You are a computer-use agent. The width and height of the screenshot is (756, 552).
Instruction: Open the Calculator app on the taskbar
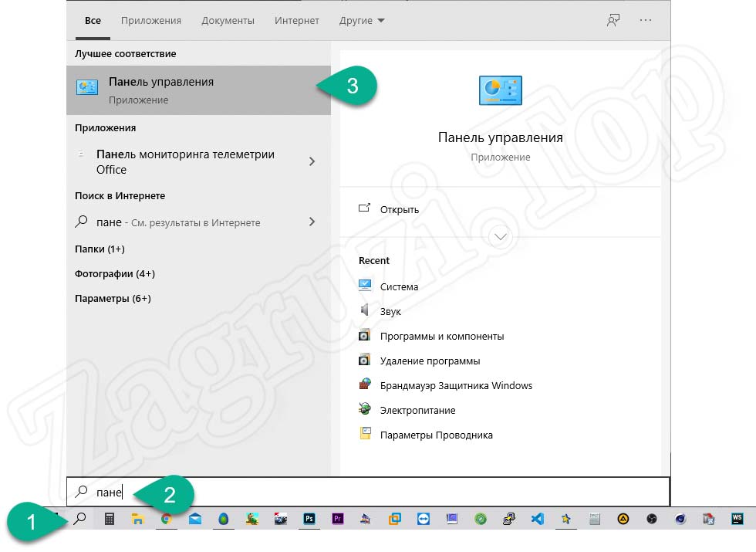pyautogui.click(x=110, y=520)
